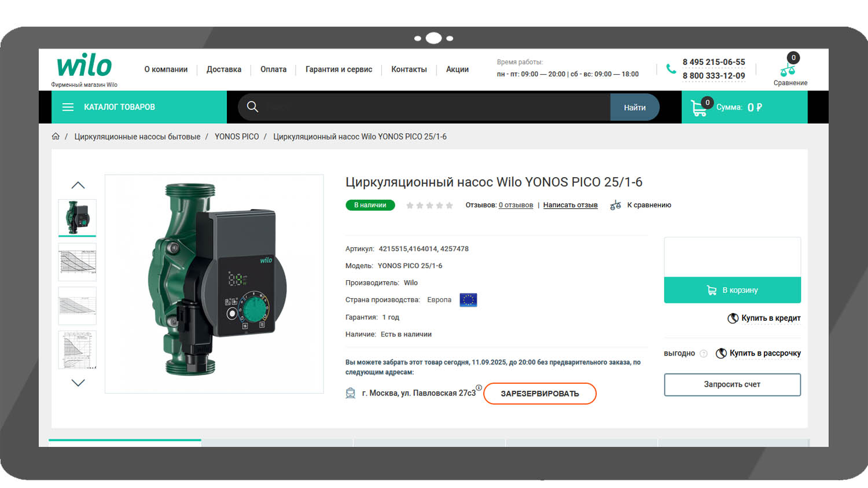Open the catalog hamburger menu icon
Image resolution: width=868 pixels, height=488 pixels.
(x=68, y=107)
